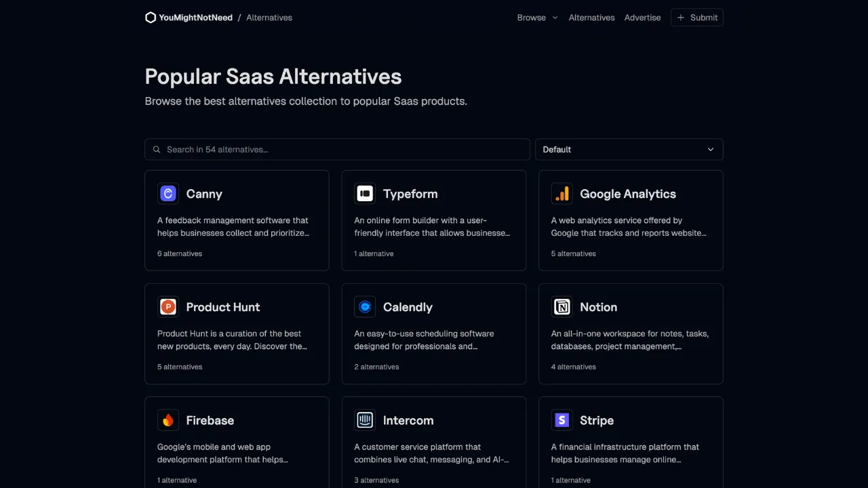Click '2 alternatives' under Calendly
Image resolution: width=868 pixels, height=488 pixels.
point(376,367)
